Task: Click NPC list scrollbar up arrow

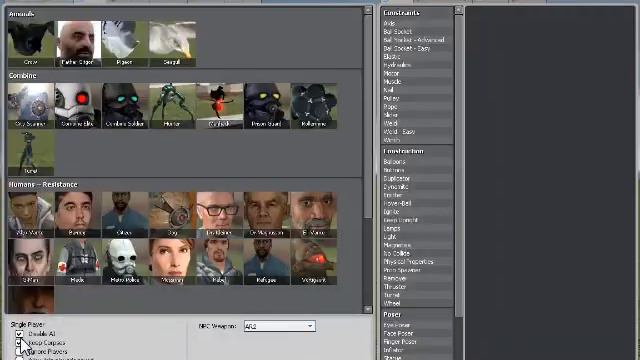Action: tap(368, 10)
